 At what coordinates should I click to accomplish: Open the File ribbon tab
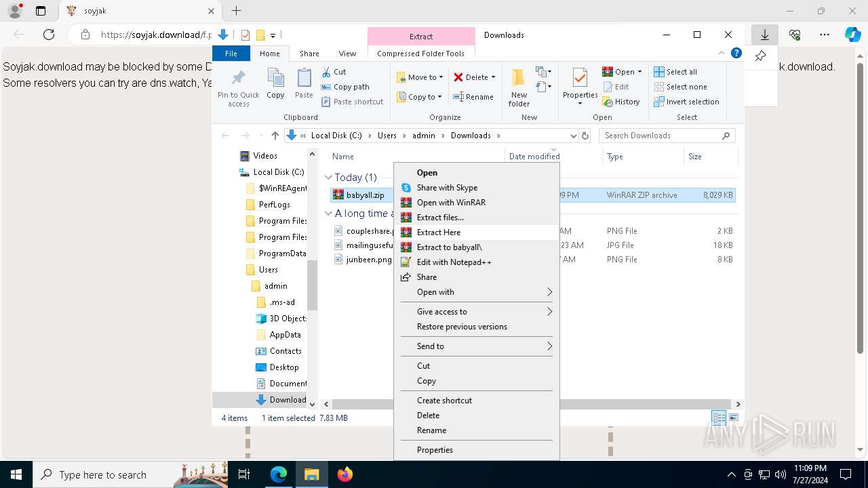pos(231,54)
